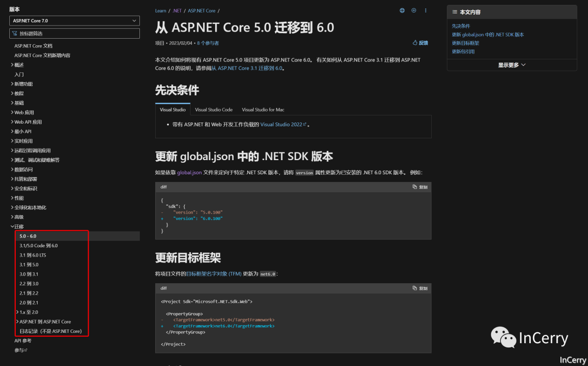Open the 3.1 到 6.0 LTS item
Viewport: 588px width, 366px height.
33,255
